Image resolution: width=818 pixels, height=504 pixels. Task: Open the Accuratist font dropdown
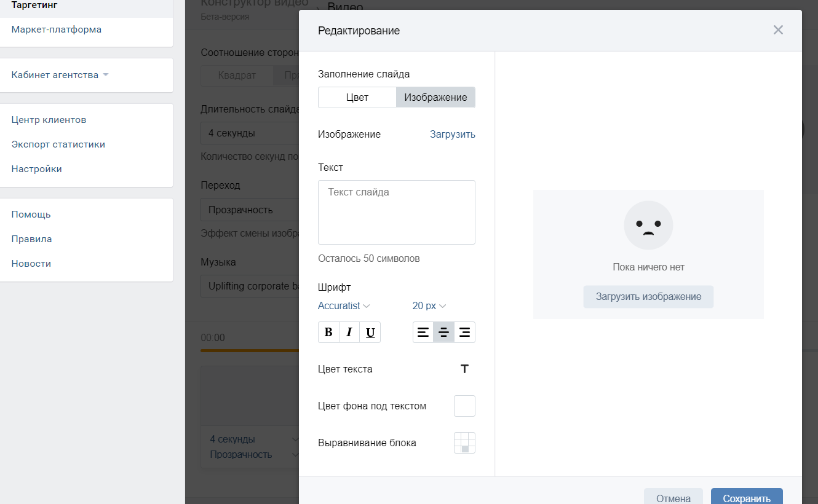pos(344,305)
